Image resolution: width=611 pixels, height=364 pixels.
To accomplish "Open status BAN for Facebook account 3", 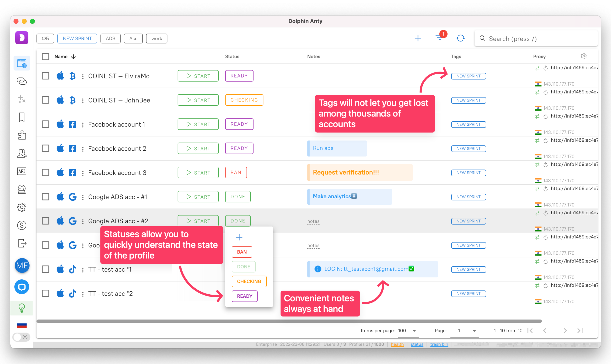I will point(236,172).
